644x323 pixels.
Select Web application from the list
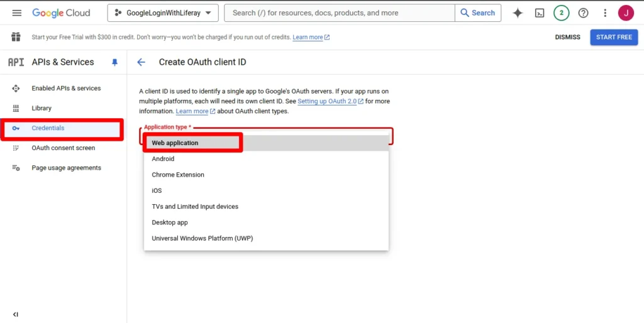point(175,143)
